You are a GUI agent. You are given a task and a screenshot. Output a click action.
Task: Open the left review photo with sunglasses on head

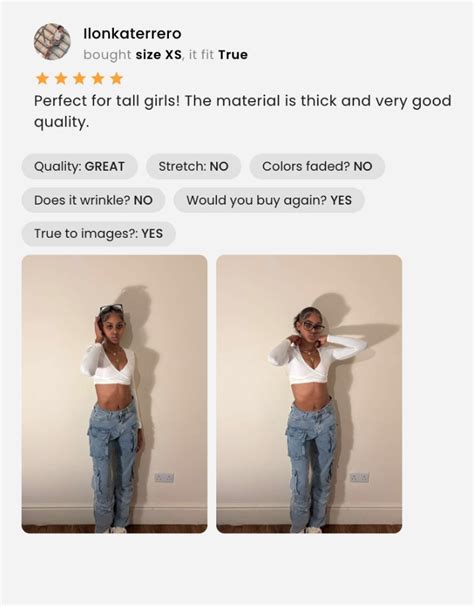[114, 394]
